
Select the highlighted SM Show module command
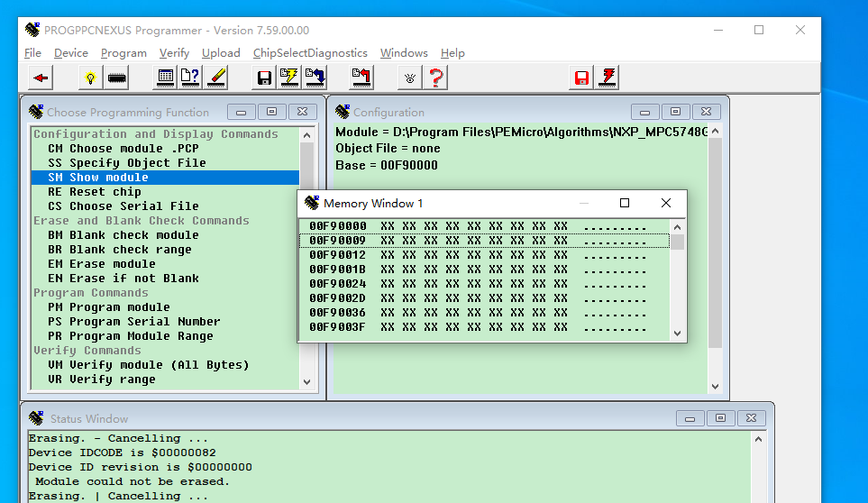(165, 177)
